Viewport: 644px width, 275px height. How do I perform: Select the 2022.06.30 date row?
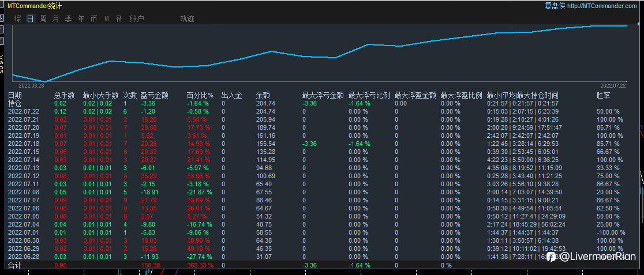pyautogui.click(x=24, y=240)
